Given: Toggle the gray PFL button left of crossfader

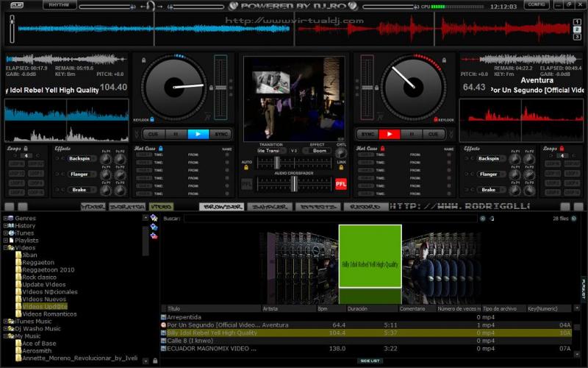Looking at the screenshot, I should pyautogui.click(x=247, y=185).
